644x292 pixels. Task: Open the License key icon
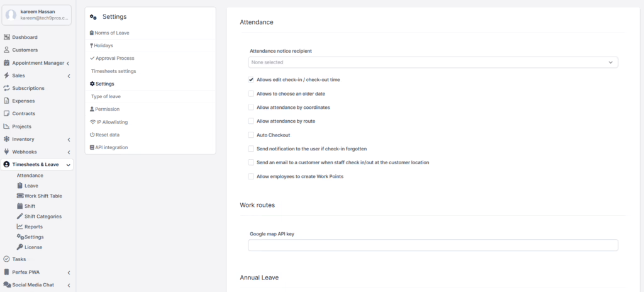click(19, 247)
